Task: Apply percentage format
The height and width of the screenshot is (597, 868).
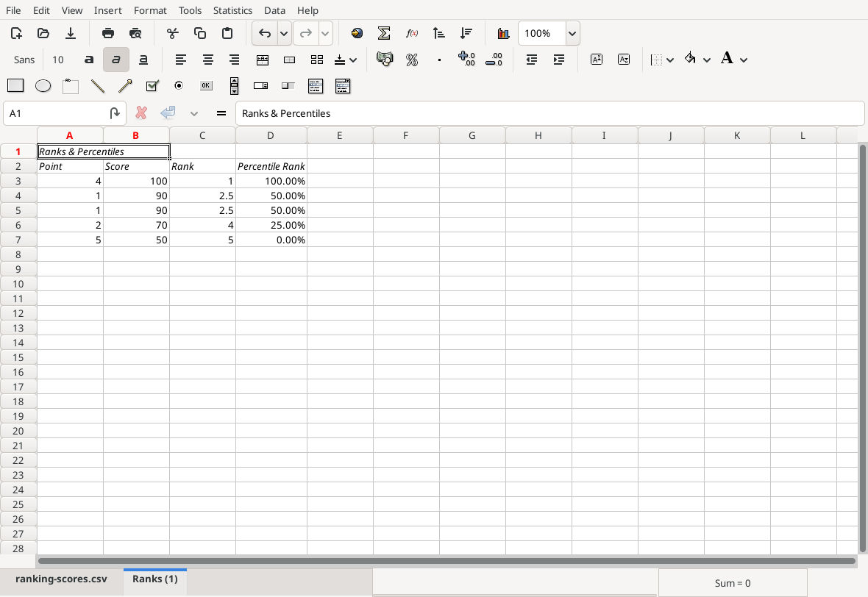Action: (x=412, y=60)
